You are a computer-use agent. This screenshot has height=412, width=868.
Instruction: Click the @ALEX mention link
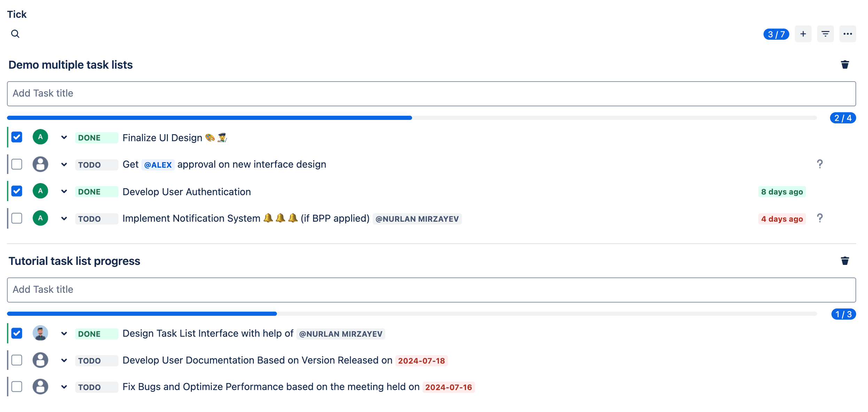pos(158,165)
